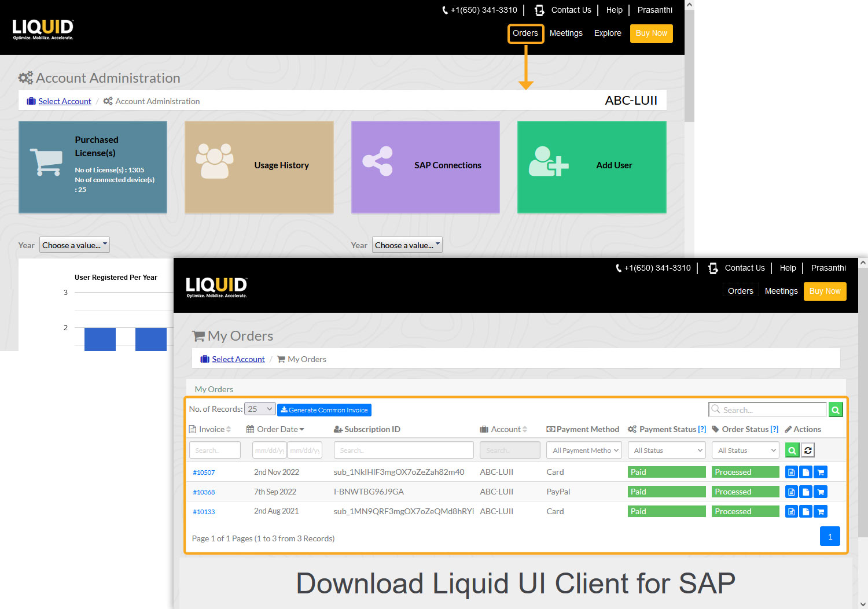Click the second Order Date mm/dd/yy field
868x609 pixels.
click(x=304, y=450)
